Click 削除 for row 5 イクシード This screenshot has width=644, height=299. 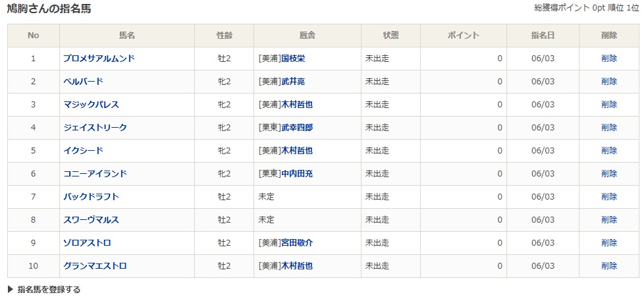pos(609,151)
